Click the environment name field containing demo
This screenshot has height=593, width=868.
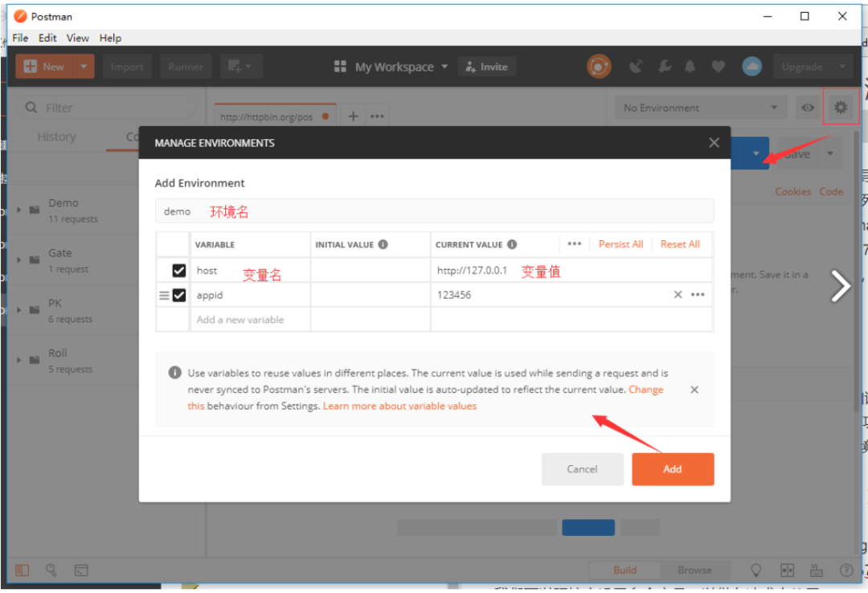pos(435,211)
